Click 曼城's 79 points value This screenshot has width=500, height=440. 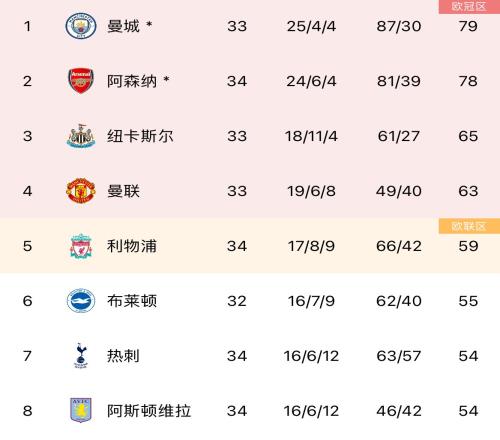468,26
